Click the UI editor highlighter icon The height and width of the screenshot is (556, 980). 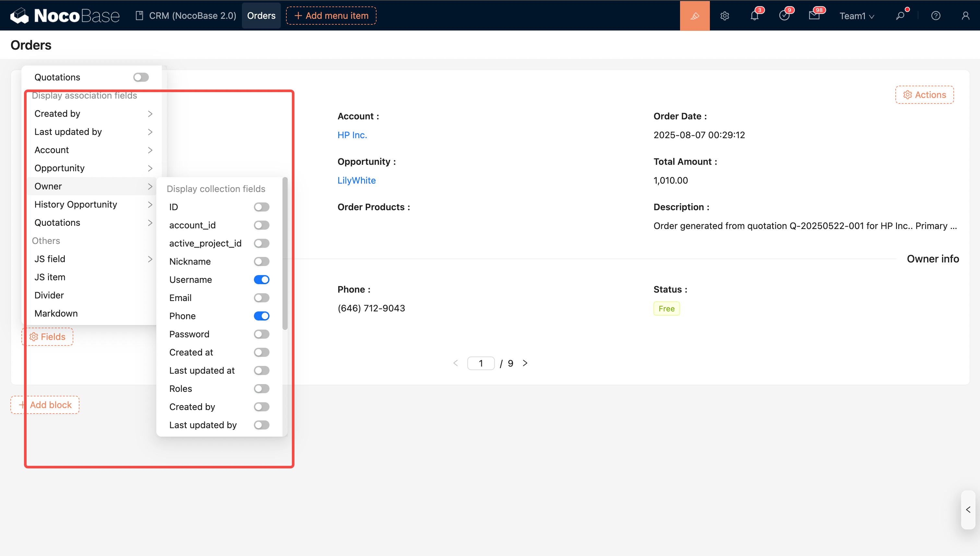coord(694,16)
